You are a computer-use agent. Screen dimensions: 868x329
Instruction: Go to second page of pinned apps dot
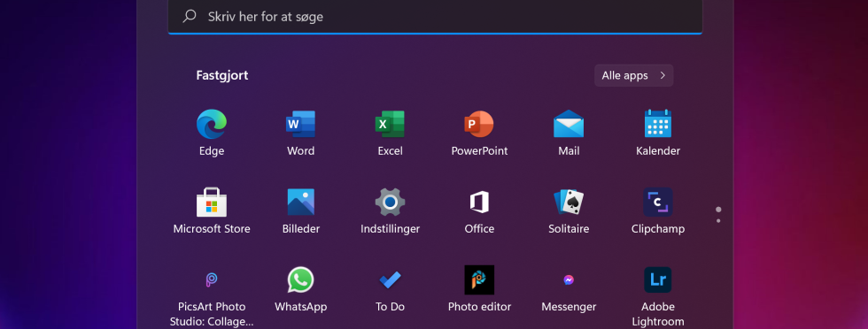coord(718,220)
